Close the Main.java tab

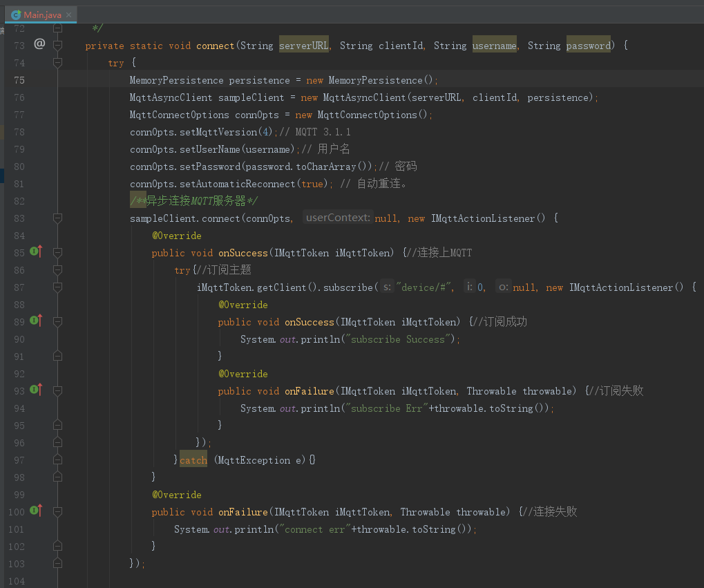[x=68, y=15]
